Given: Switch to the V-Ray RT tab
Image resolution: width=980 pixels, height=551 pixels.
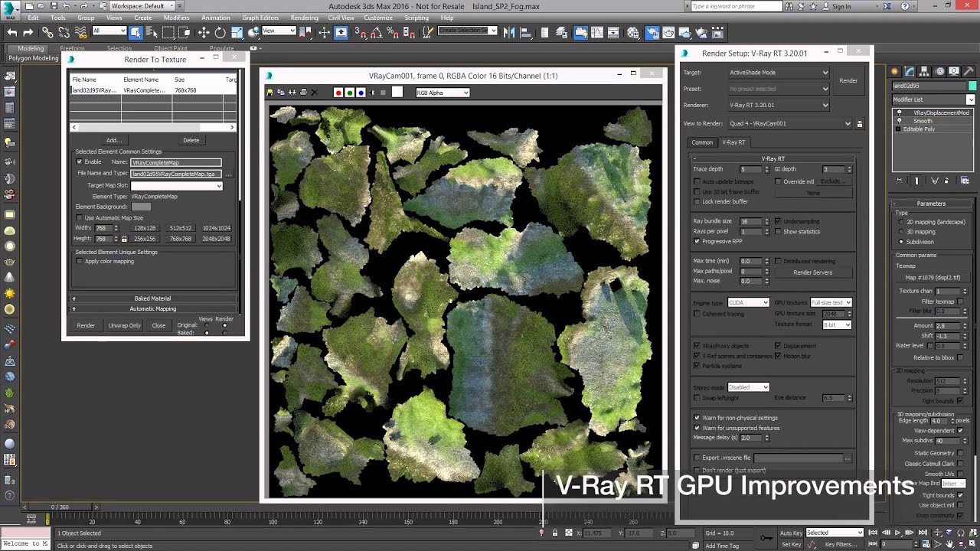Looking at the screenshot, I should (733, 142).
